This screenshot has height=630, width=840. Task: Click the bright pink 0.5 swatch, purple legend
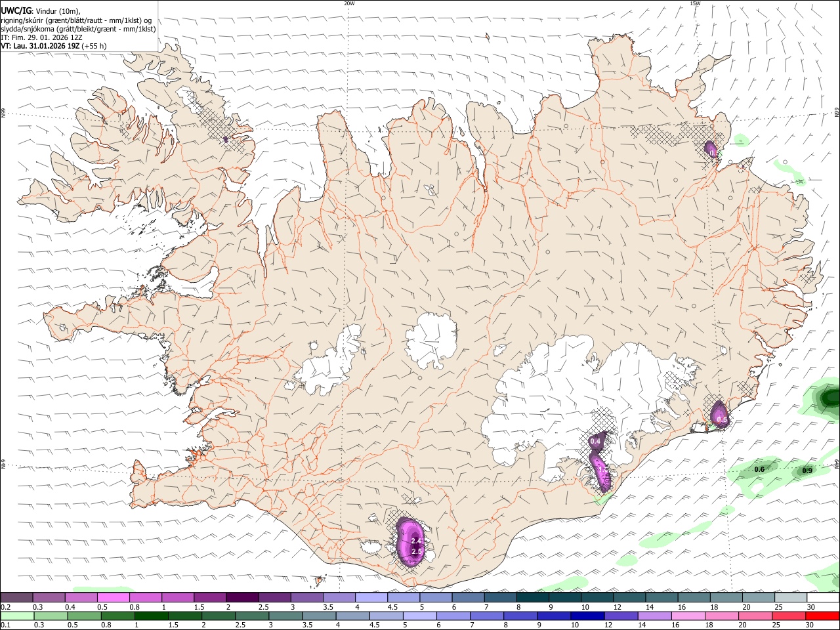pos(113,597)
